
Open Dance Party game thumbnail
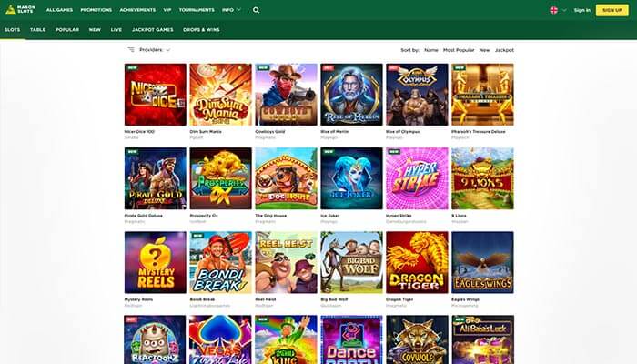pyautogui.click(x=351, y=339)
